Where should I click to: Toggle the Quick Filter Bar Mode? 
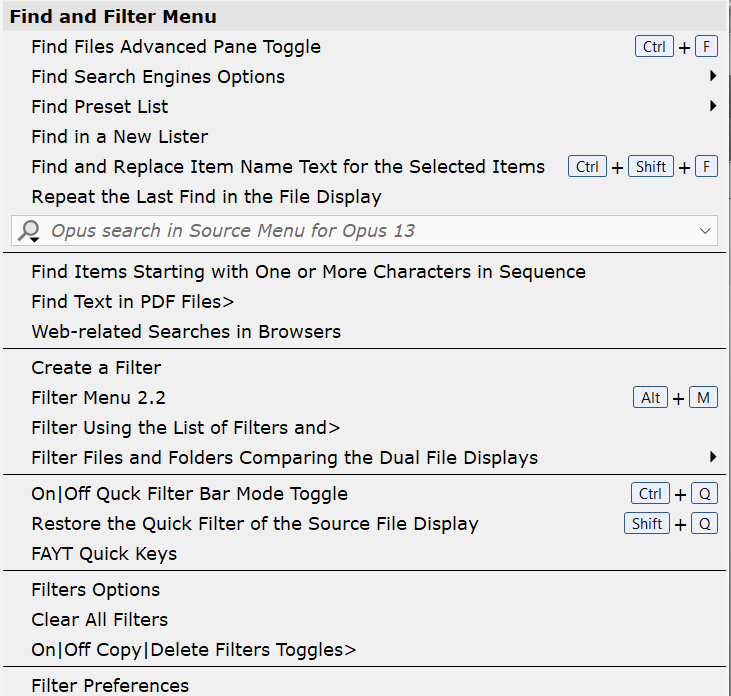pyautogui.click(x=190, y=494)
